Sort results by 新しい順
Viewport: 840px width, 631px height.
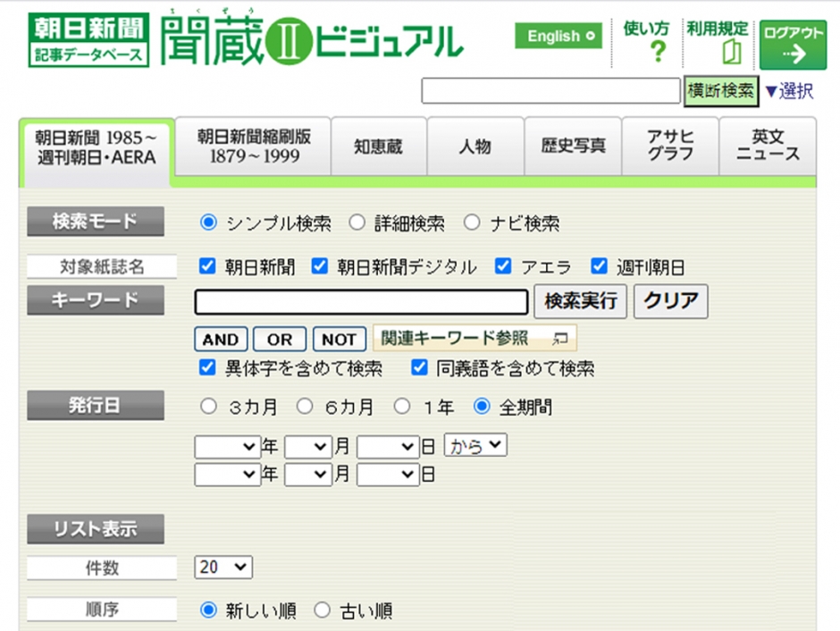coord(208,610)
